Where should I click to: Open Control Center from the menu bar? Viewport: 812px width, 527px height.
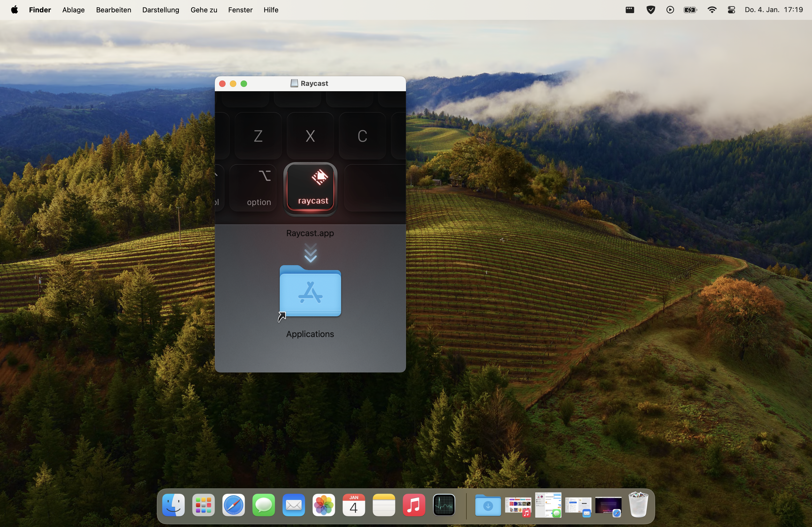[x=731, y=10]
